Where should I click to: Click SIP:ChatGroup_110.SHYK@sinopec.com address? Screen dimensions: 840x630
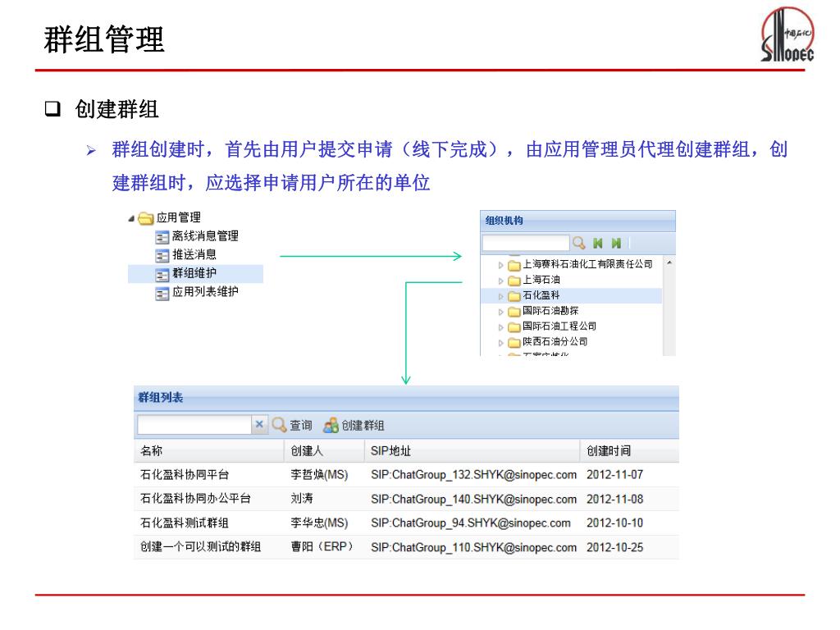point(473,547)
